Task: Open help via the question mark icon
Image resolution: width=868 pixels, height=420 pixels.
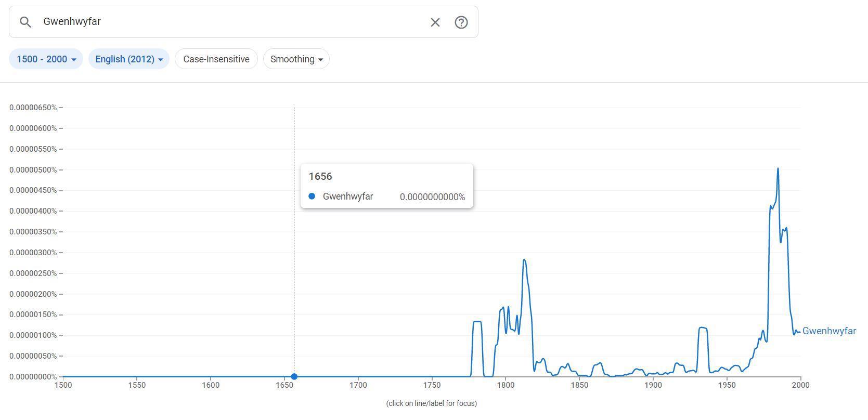Action: 461,22
